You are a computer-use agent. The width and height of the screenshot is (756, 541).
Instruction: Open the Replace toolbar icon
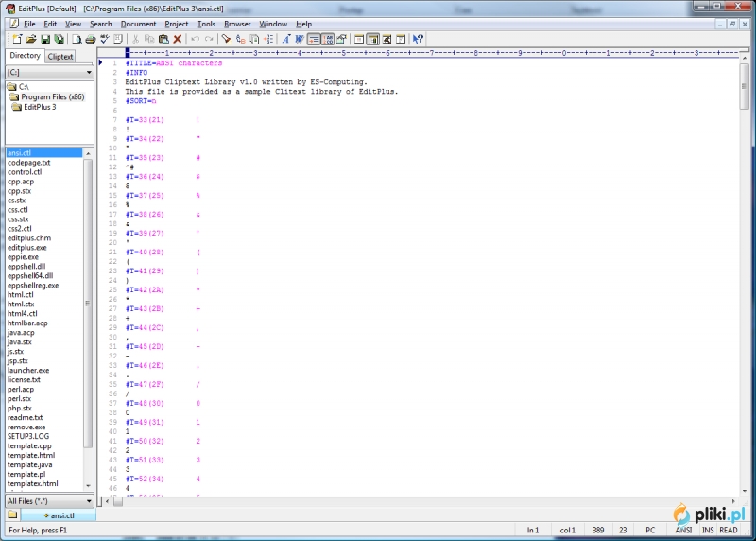click(x=240, y=39)
